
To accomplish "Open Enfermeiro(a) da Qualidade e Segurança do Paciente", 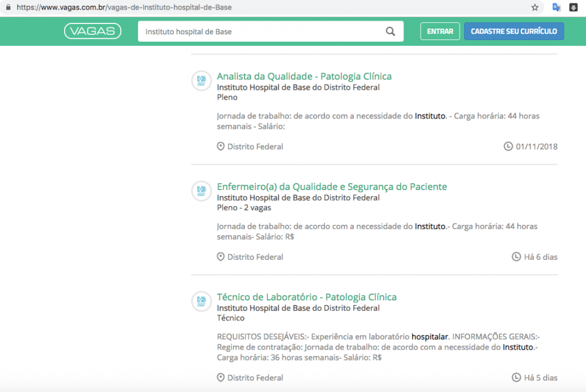I will tap(332, 187).
